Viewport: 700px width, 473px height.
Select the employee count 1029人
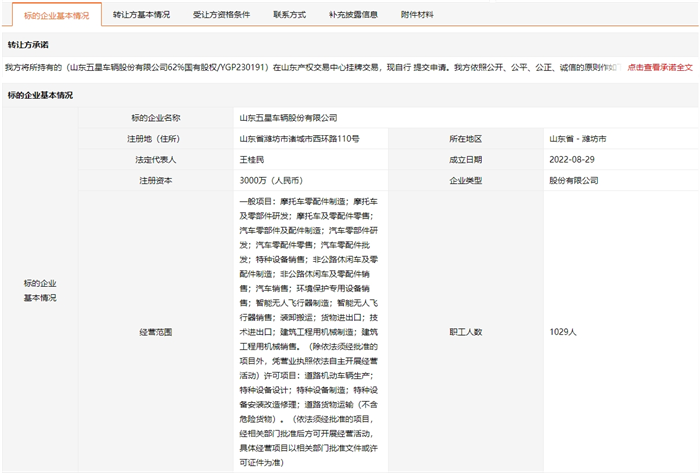(563, 332)
